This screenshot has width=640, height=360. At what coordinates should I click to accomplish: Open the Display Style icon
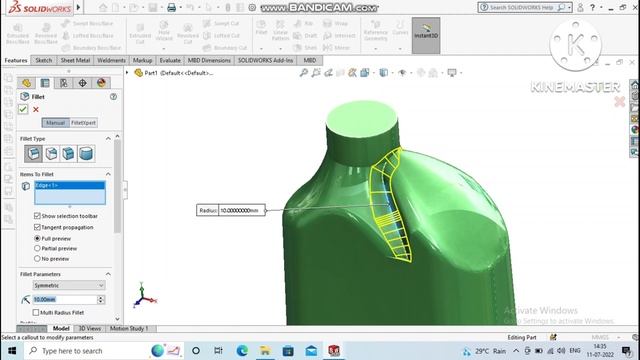pos(383,73)
